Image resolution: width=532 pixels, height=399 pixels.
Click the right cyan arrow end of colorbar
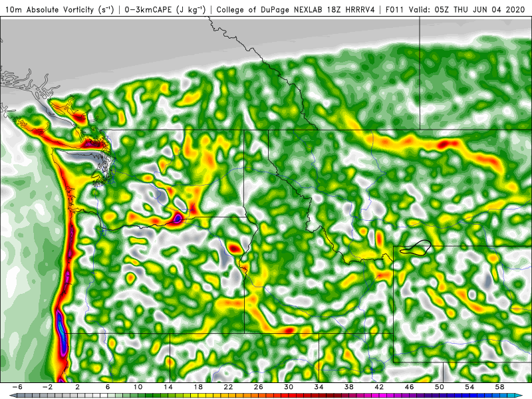click(x=520, y=396)
